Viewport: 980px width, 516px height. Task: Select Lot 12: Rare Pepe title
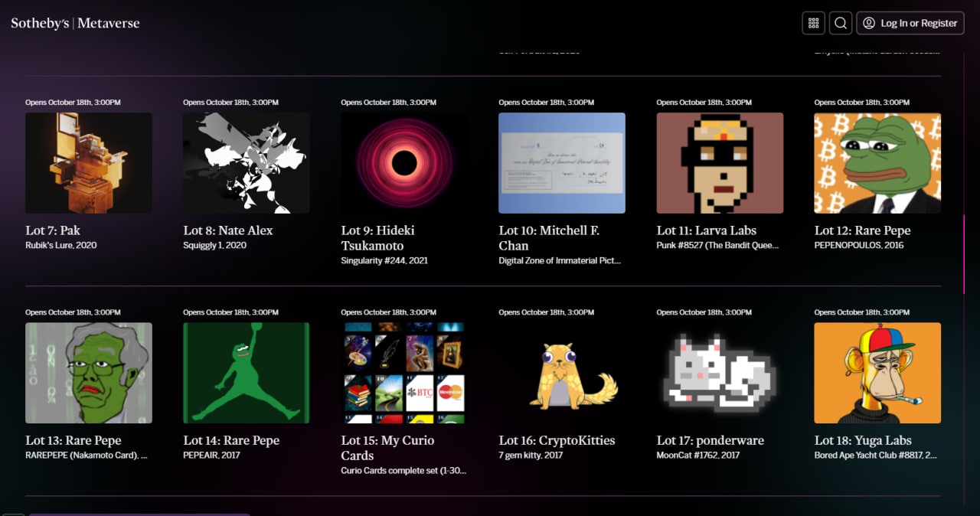pyautogui.click(x=862, y=230)
